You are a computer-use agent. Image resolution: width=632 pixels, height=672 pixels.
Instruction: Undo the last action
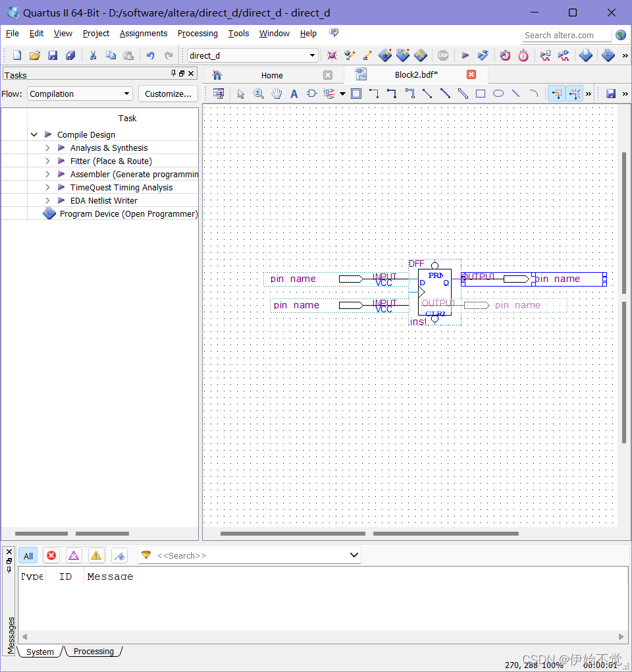coord(150,55)
